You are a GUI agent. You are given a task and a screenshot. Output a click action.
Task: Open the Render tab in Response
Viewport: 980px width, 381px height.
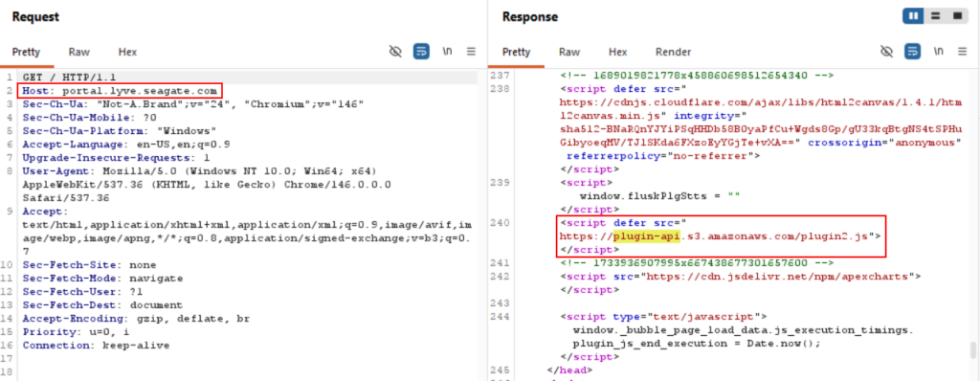click(x=673, y=52)
